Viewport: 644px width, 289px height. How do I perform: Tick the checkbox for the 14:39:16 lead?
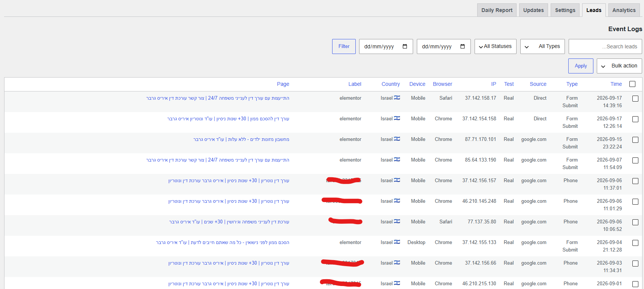635,99
